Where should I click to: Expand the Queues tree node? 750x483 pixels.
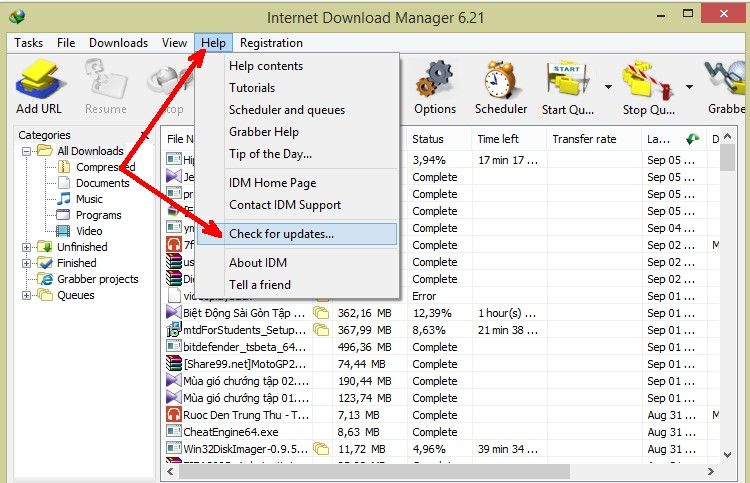tap(26, 295)
